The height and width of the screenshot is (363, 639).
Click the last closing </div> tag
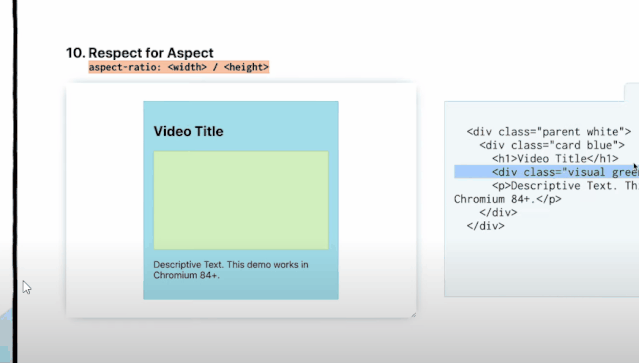click(485, 226)
